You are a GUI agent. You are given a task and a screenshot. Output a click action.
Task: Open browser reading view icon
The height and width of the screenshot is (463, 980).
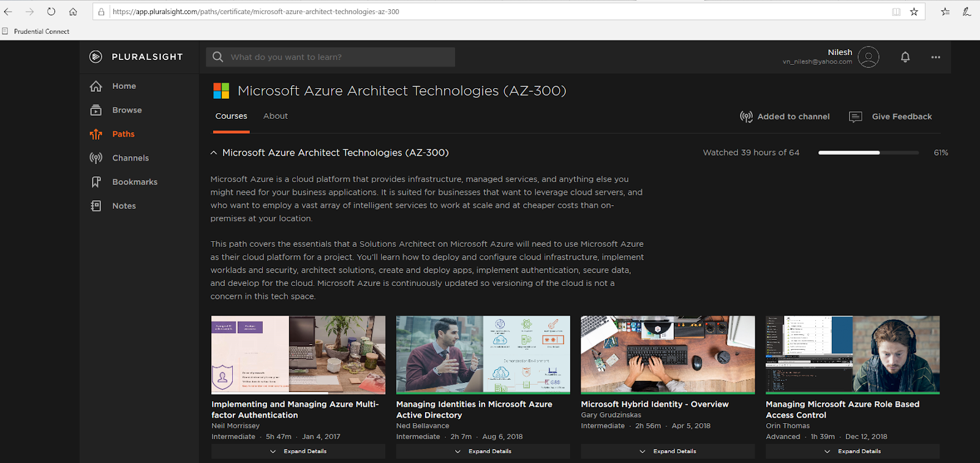pyautogui.click(x=896, y=12)
